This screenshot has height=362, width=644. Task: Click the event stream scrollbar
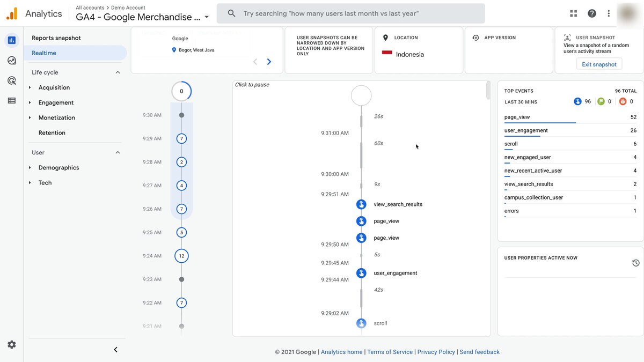(488, 91)
